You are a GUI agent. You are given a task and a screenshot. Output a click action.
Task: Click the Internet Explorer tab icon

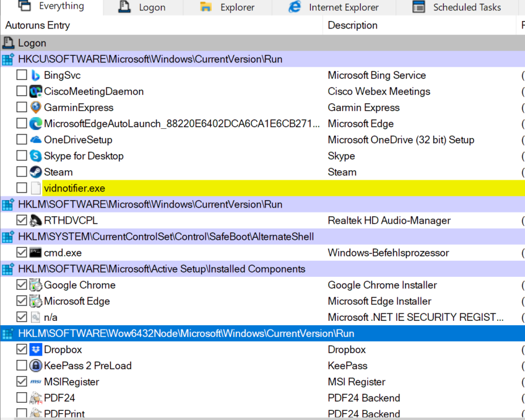(x=295, y=7)
